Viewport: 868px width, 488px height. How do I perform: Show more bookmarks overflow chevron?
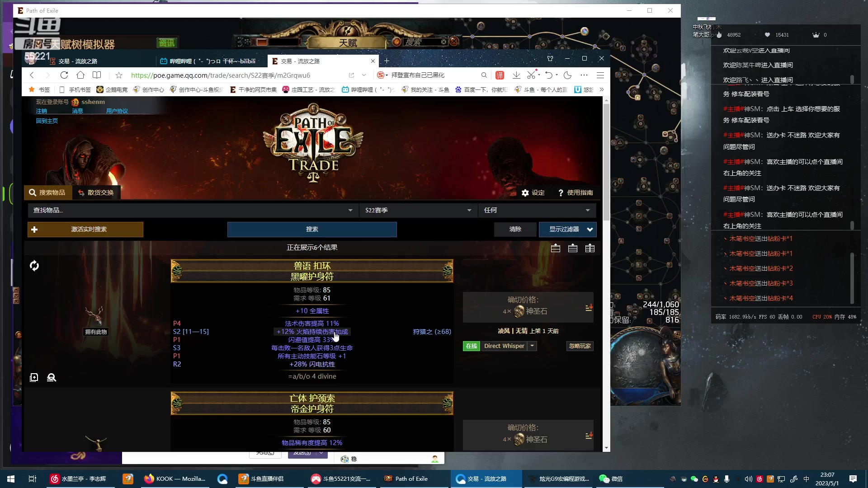pos(601,89)
